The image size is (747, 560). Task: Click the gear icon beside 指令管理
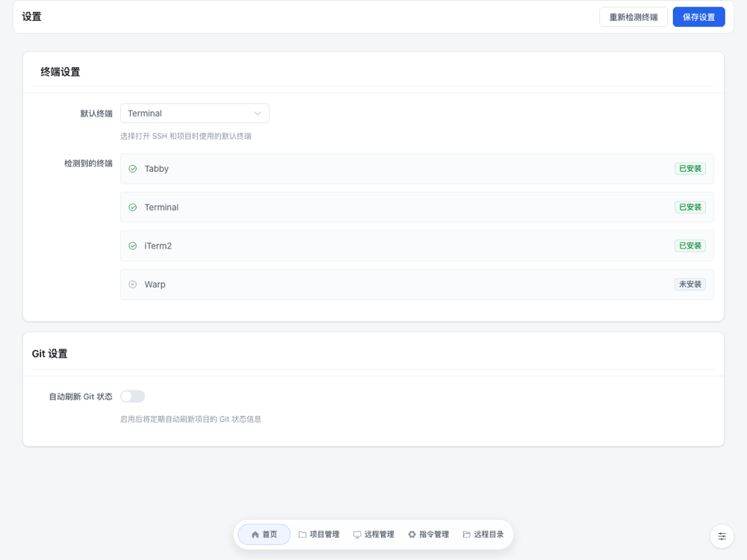[412, 535]
